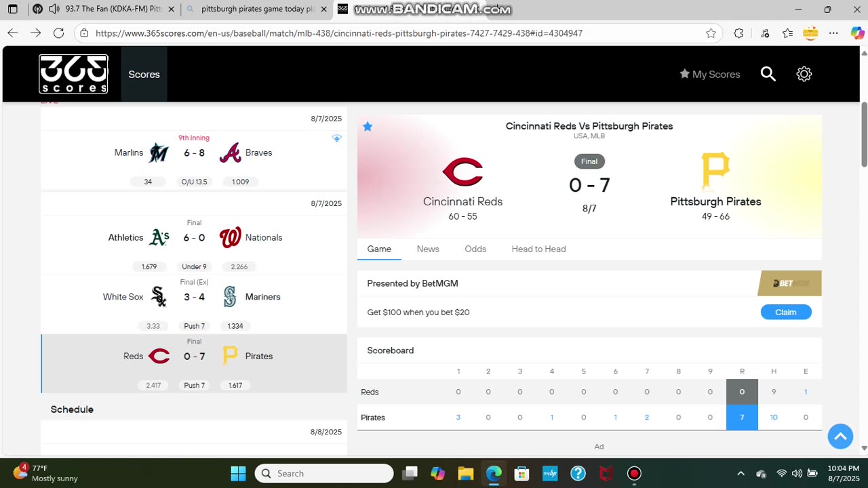Open the Pittsburgh Pirates team name link
The image size is (868, 488).
pyautogui.click(x=715, y=201)
